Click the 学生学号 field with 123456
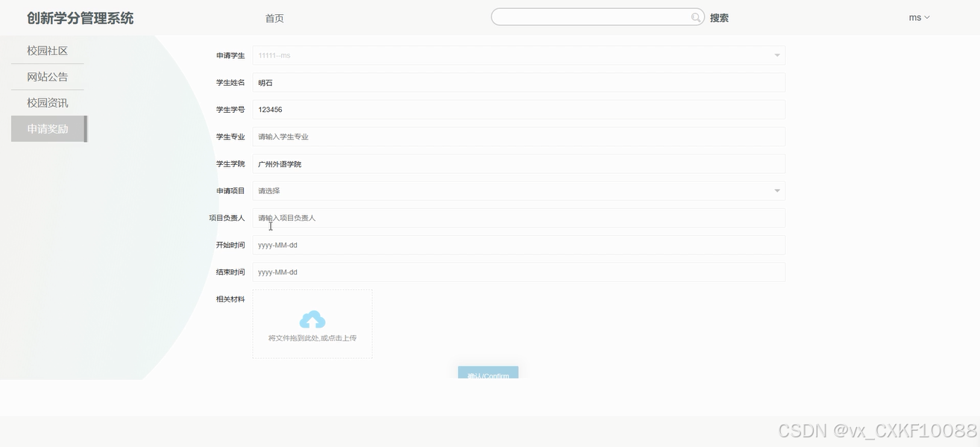The image size is (980, 447). point(518,110)
